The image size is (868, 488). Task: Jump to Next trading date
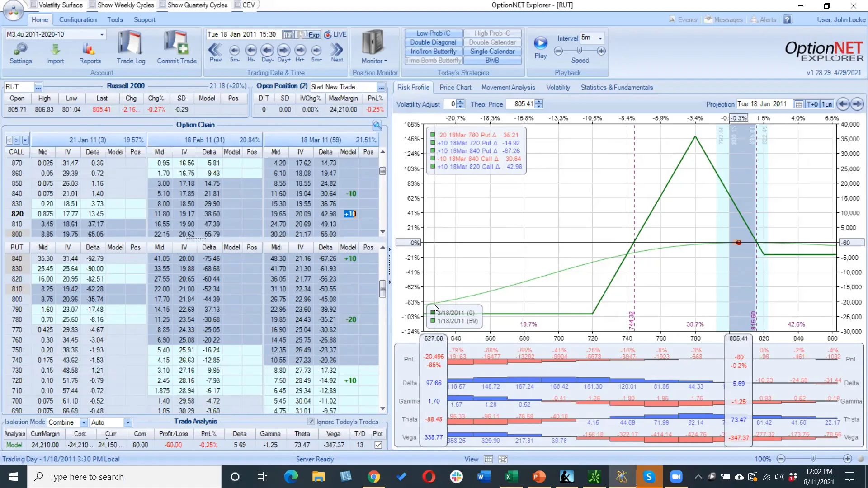[x=337, y=52]
